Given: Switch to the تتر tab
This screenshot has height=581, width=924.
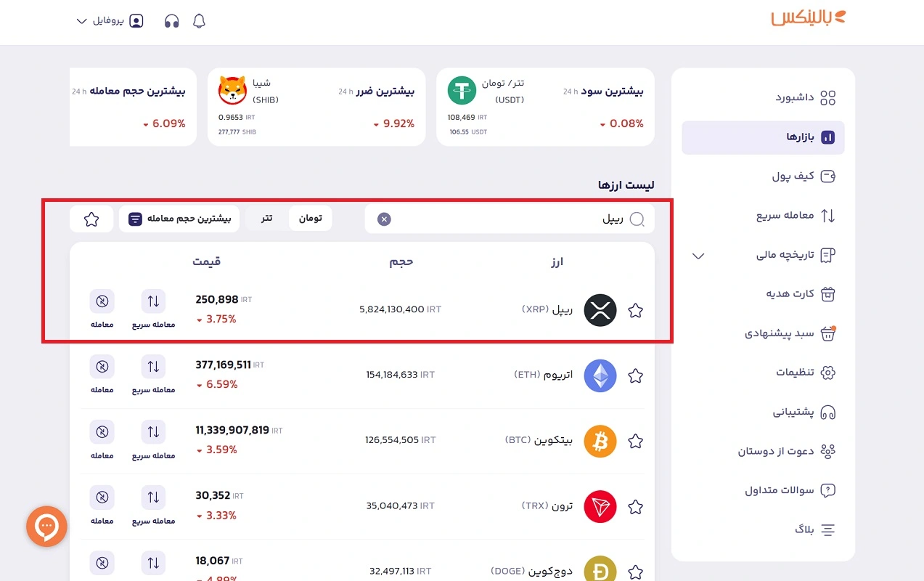Looking at the screenshot, I should point(266,218).
